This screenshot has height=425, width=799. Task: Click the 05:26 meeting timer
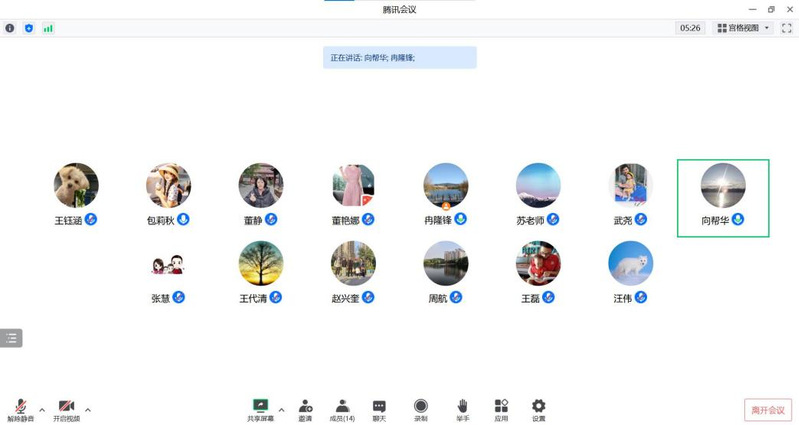tap(690, 28)
